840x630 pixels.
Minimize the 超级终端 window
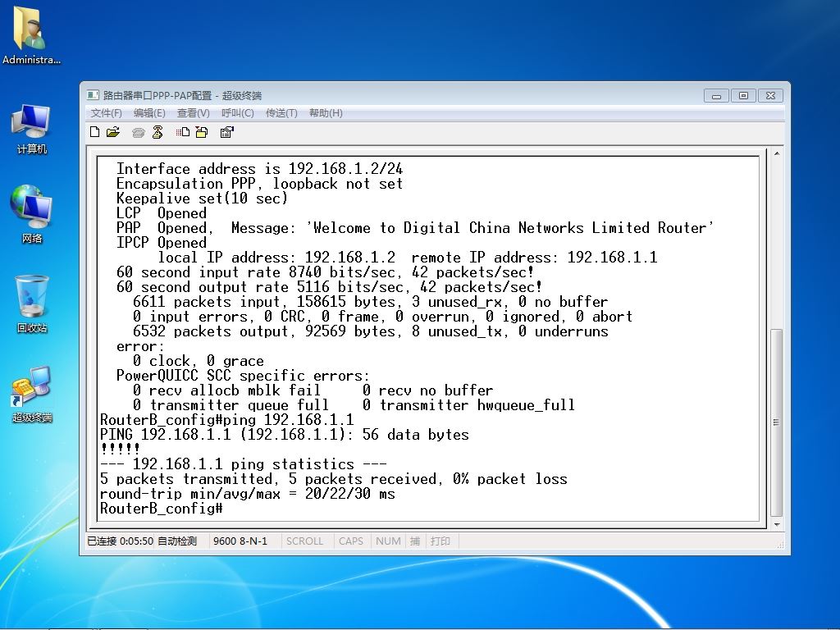[716, 96]
